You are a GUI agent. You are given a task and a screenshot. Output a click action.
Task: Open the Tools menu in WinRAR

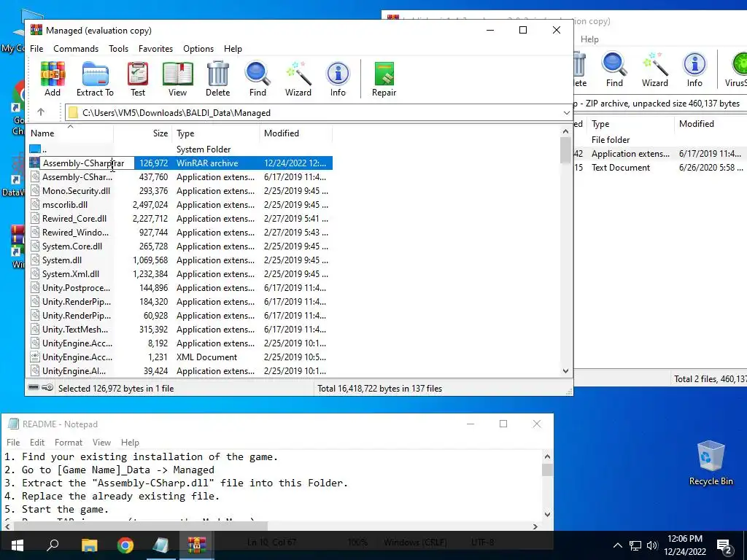[118, 49]
